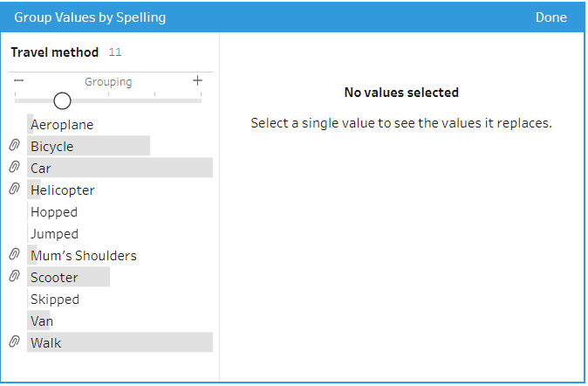Click the paperclip icon beside Scooter
Image resolution: width=588 pixels, height=386 pixels.
(14, 277)
